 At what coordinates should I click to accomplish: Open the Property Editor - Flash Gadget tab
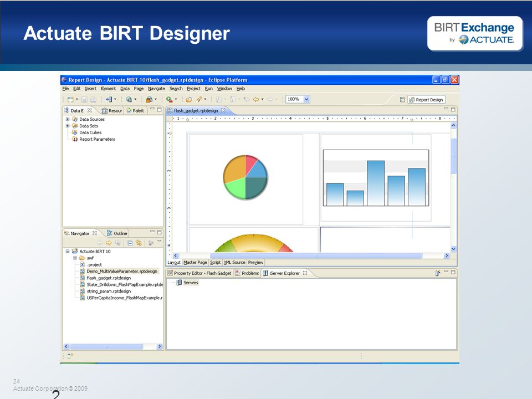tap(199, 273)
